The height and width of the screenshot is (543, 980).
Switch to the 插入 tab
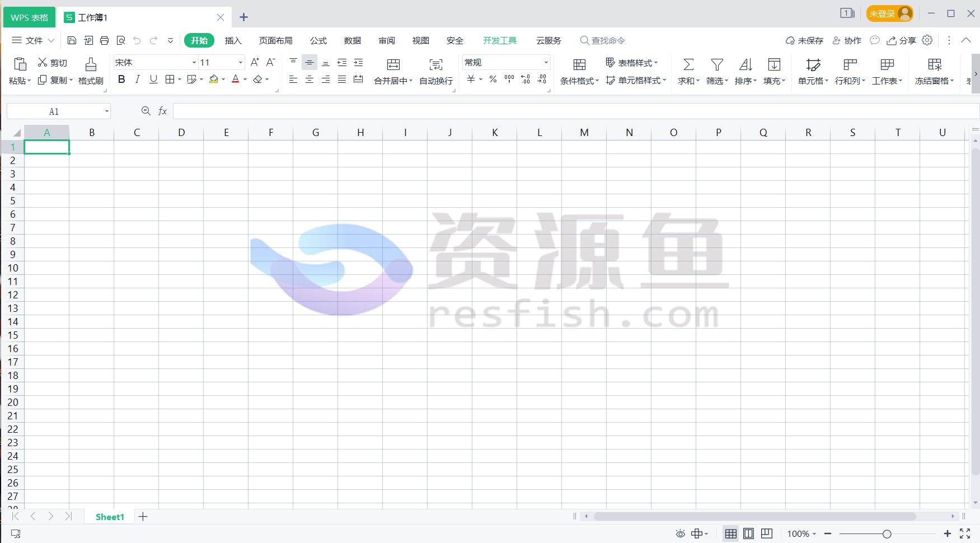pyautogui.click(x=233, y=40)
